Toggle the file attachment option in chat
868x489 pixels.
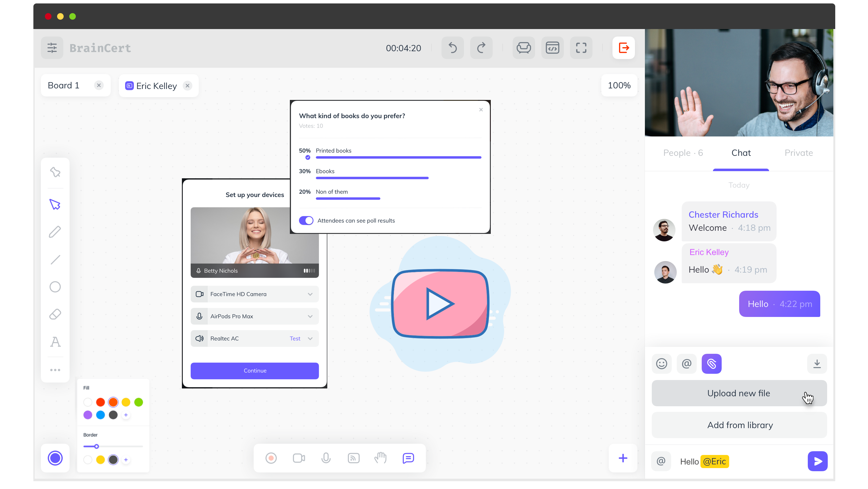(712, 364)
